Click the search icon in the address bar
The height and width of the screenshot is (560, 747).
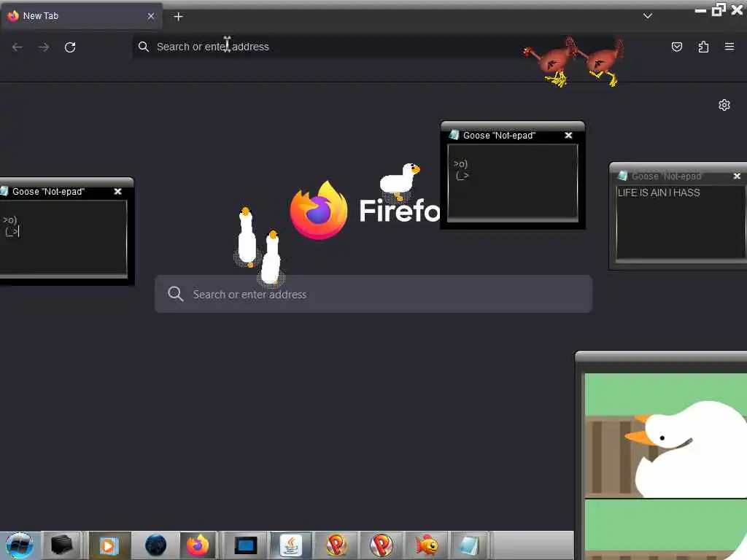point(144,47)
